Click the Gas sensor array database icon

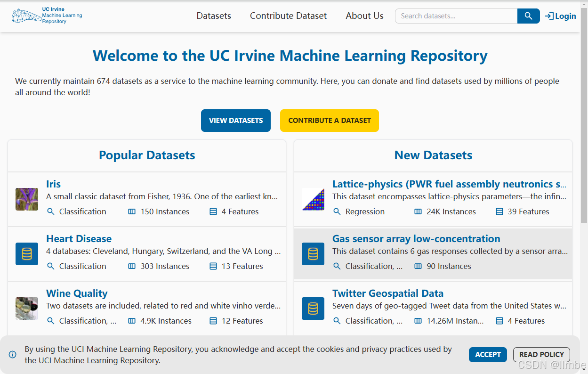pyautogui.click(x=313, y=254)
